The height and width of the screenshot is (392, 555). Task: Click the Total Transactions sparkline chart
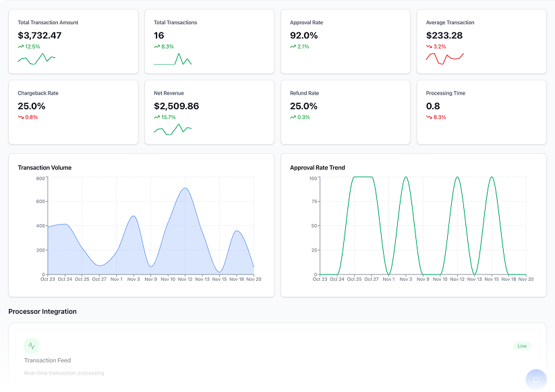(x=173, y=59)
